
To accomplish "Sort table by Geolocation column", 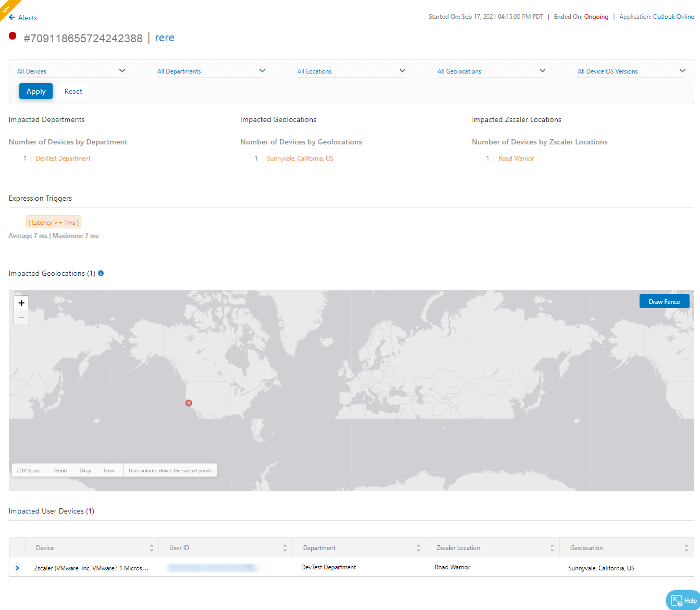I will click(686, 548).
